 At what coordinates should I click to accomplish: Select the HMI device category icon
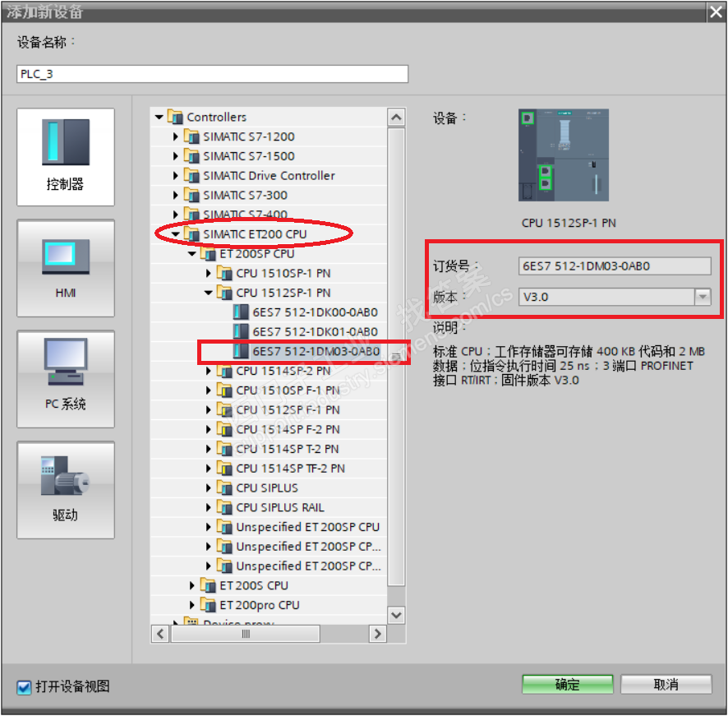tap(66, 268)
